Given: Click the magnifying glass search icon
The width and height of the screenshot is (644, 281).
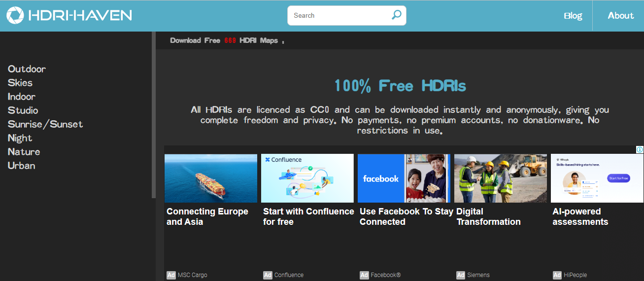Looking at the screenshot, I should pos(396,15).
